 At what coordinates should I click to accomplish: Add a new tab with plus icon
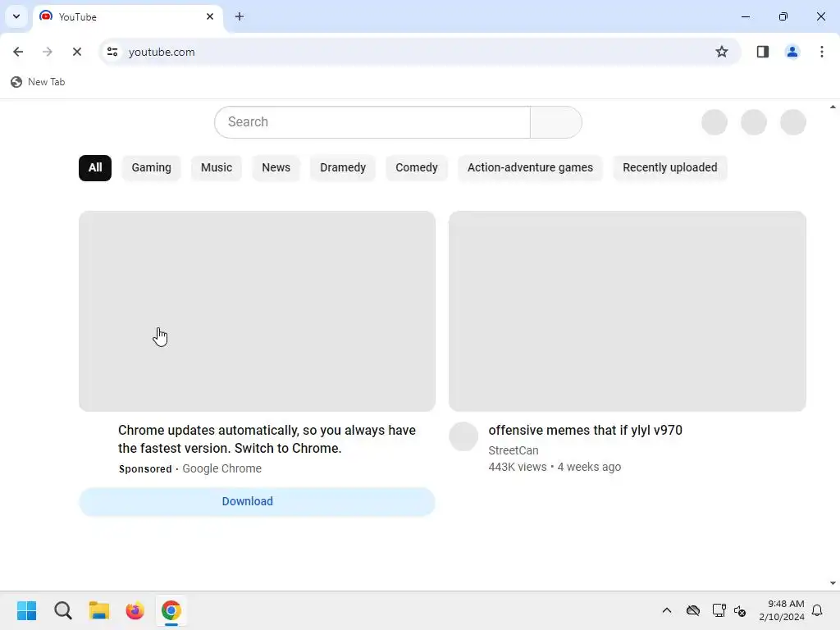pyautogui.click(x=240, y=16)
